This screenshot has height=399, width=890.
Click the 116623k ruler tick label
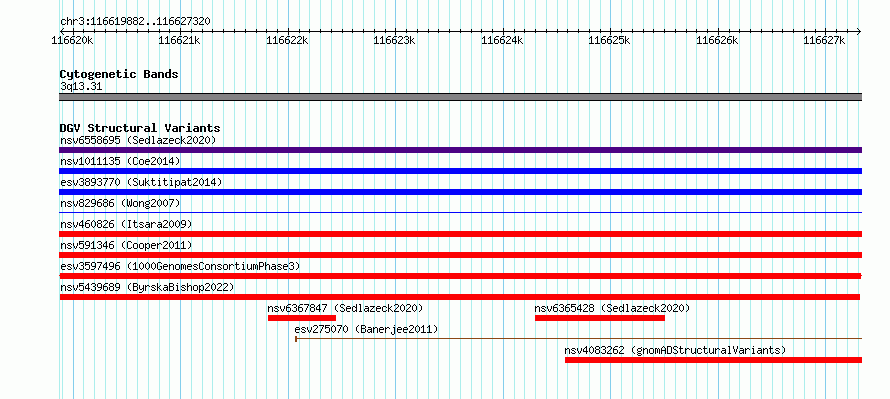(x=395, y=40)
